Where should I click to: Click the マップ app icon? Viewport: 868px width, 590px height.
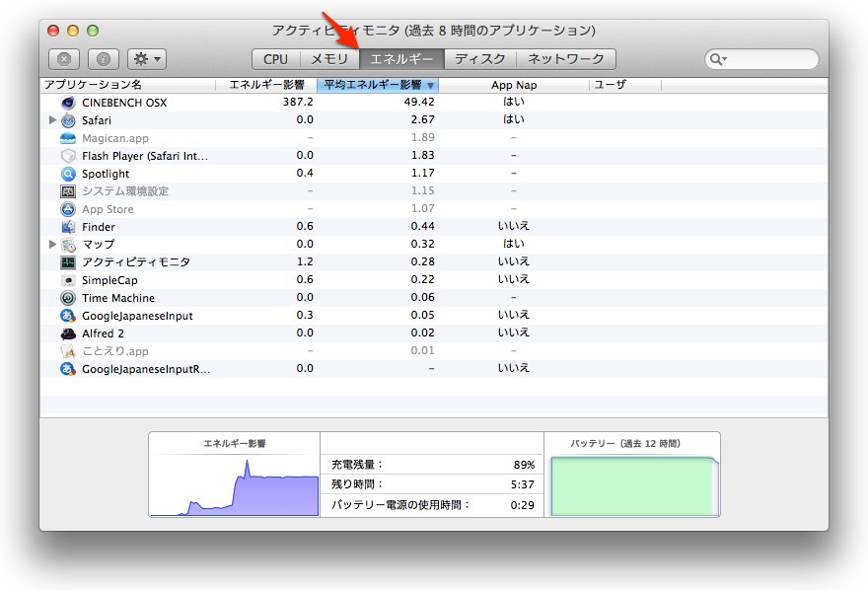(x=68, y=245)
